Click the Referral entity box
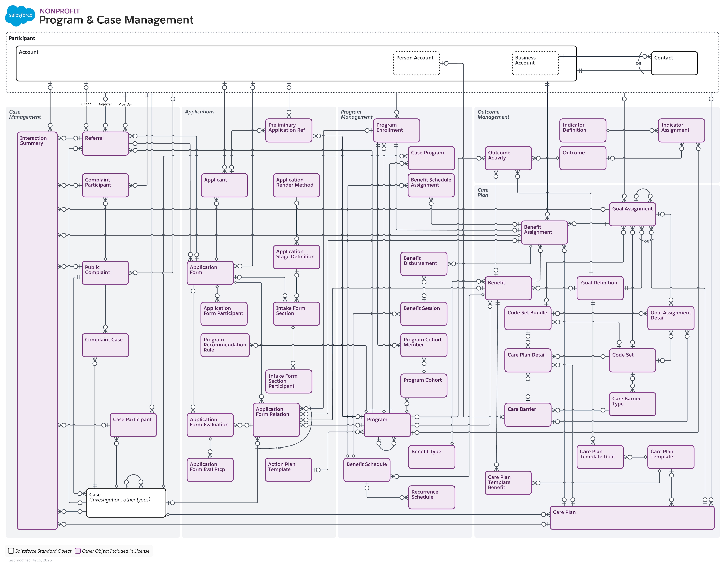Image resolution: width=728 pixels, height=567 pixels. click(x=105, y=144)
